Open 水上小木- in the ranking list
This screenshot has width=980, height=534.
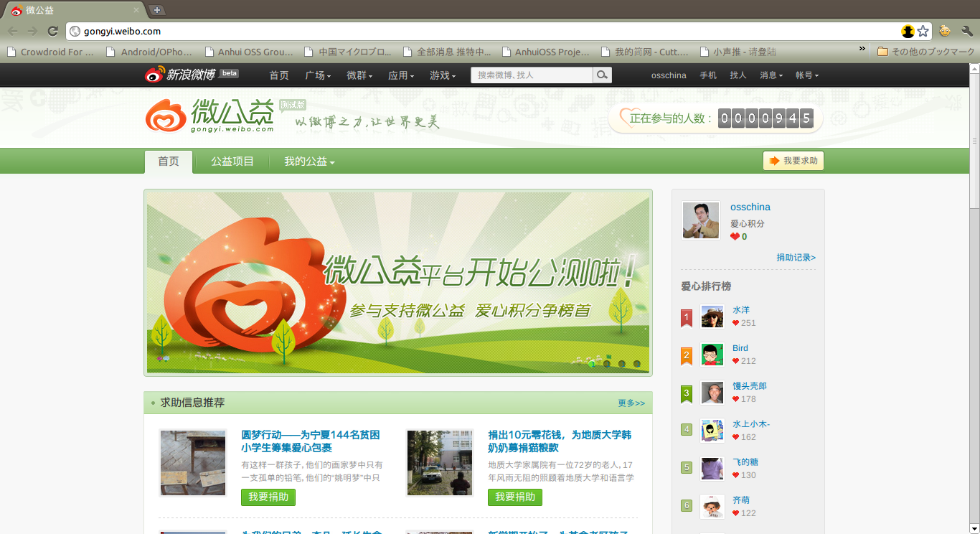[x=751, y=424]
